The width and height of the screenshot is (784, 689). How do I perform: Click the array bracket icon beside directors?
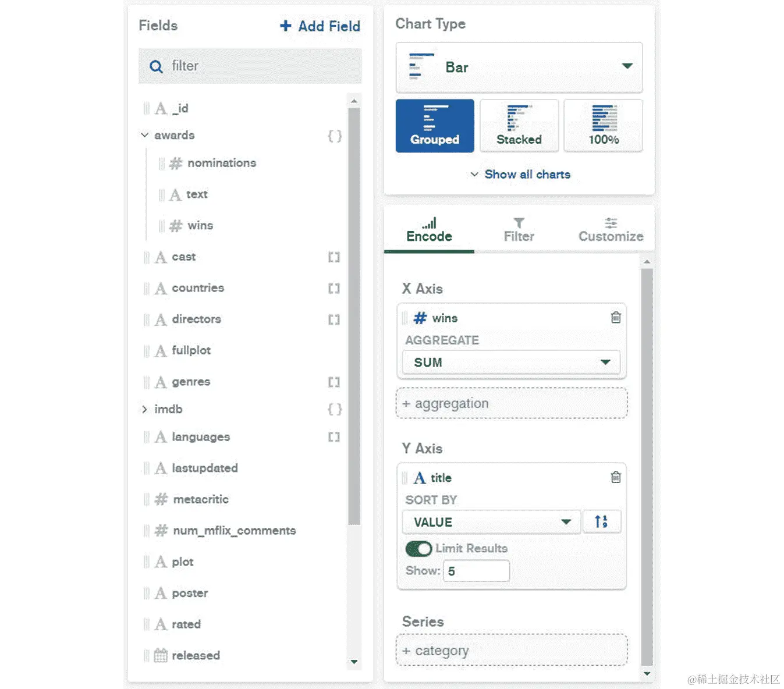click(334, 319)
